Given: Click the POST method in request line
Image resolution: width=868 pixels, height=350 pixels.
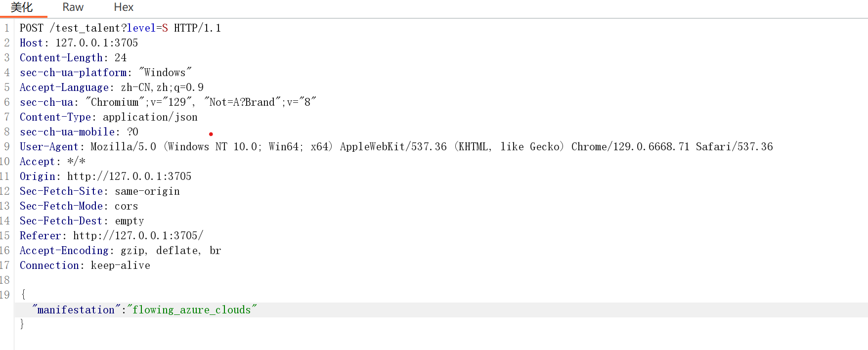Looking at the screenshot, I should pyautogui.click(x=32, y=28).
